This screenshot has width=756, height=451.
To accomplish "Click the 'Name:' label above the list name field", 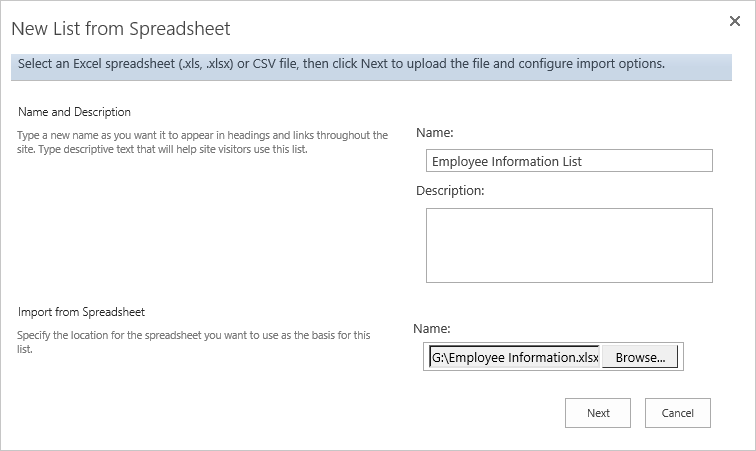I will [x=434, y=133].
